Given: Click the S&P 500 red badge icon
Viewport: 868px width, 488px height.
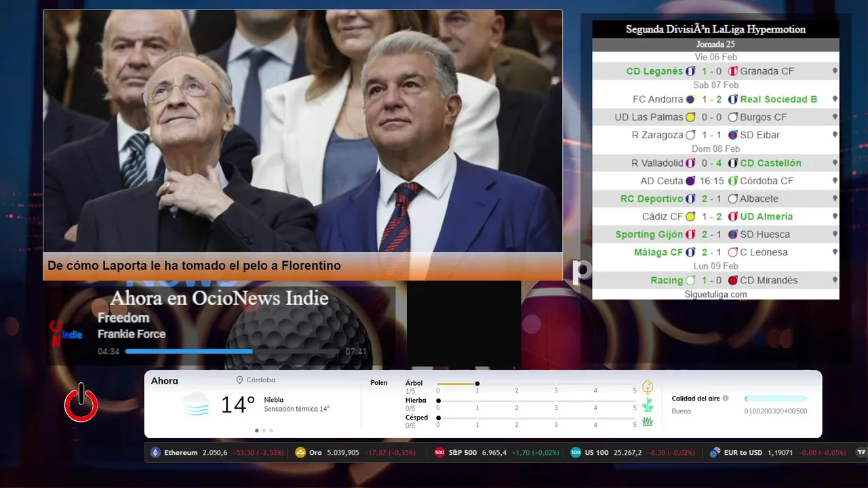Looking at the screenshot, I should coord(439,453).
